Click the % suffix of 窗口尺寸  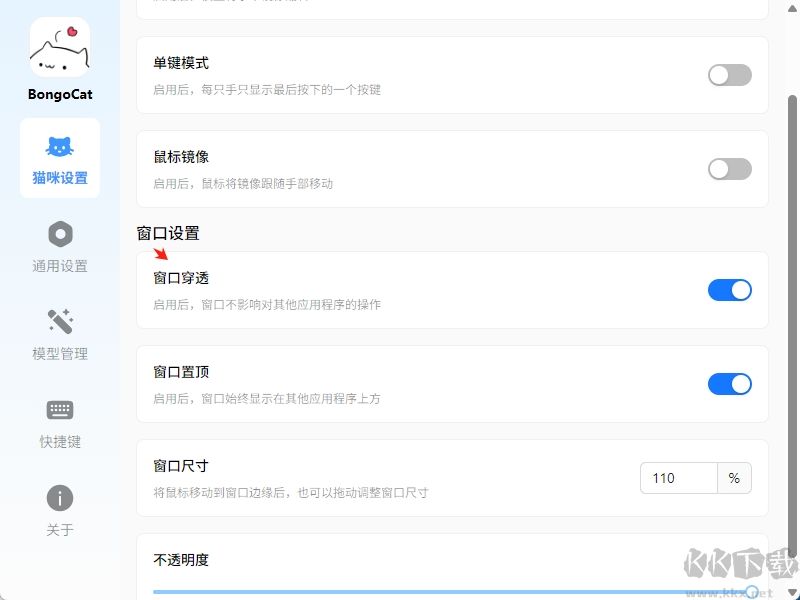734,478
